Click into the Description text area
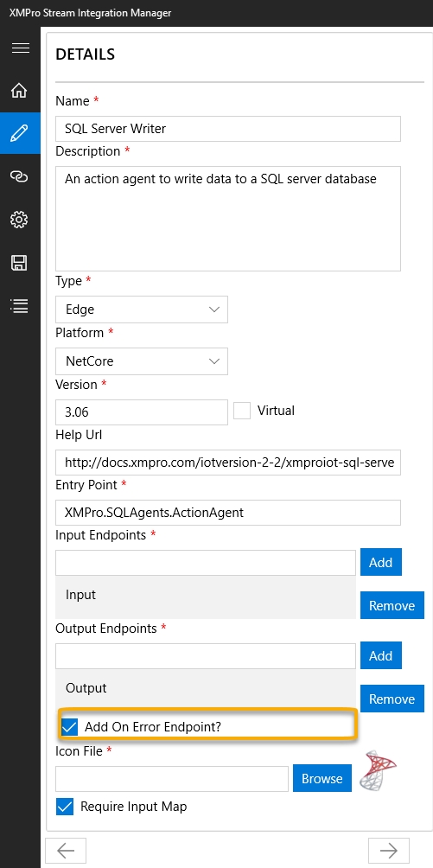 coord(228,219)
